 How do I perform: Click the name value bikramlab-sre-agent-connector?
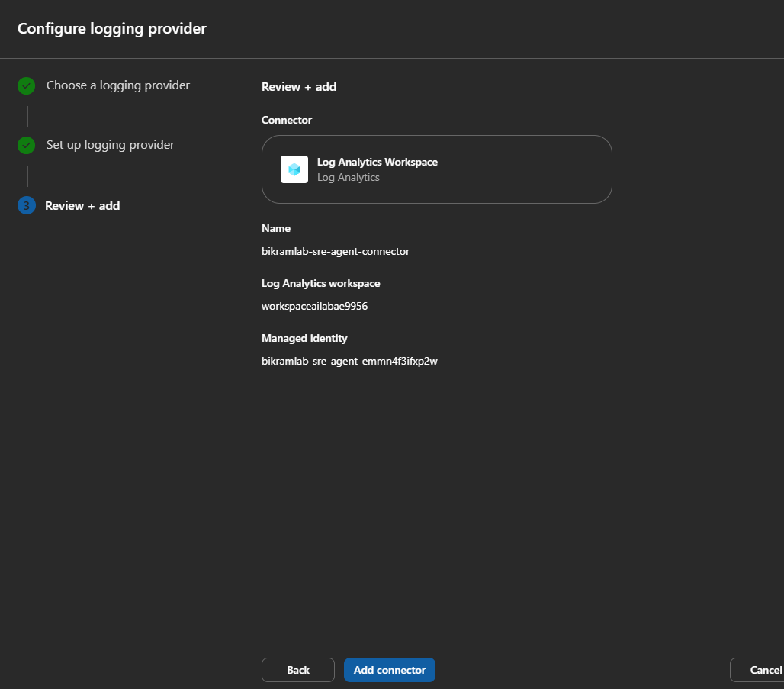335,251
